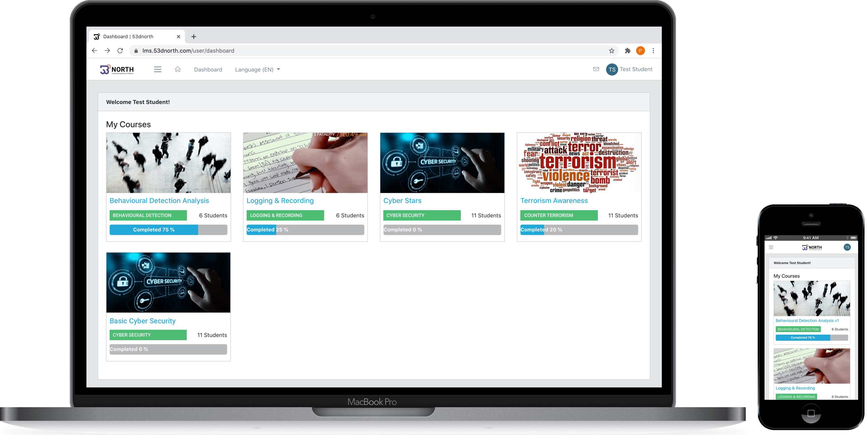Click LOGGING & RECORDING tag on phone
The image size is (868, 435).
(x=796, y=397)
